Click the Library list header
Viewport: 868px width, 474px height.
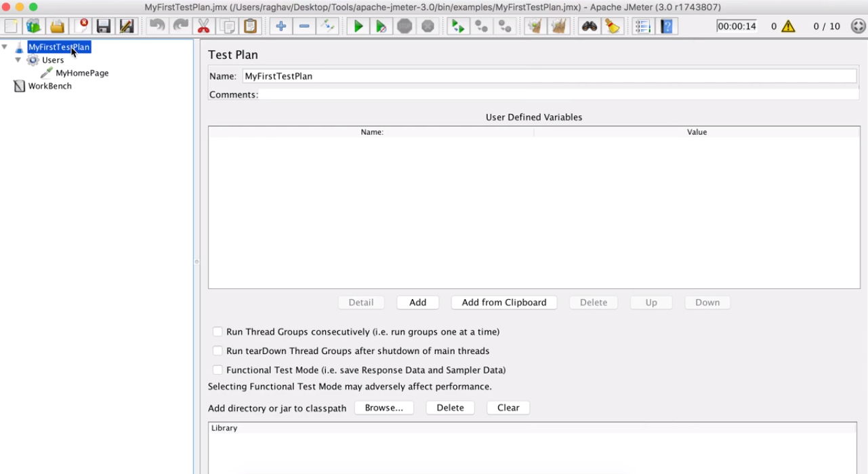click(x=533, y=428)
